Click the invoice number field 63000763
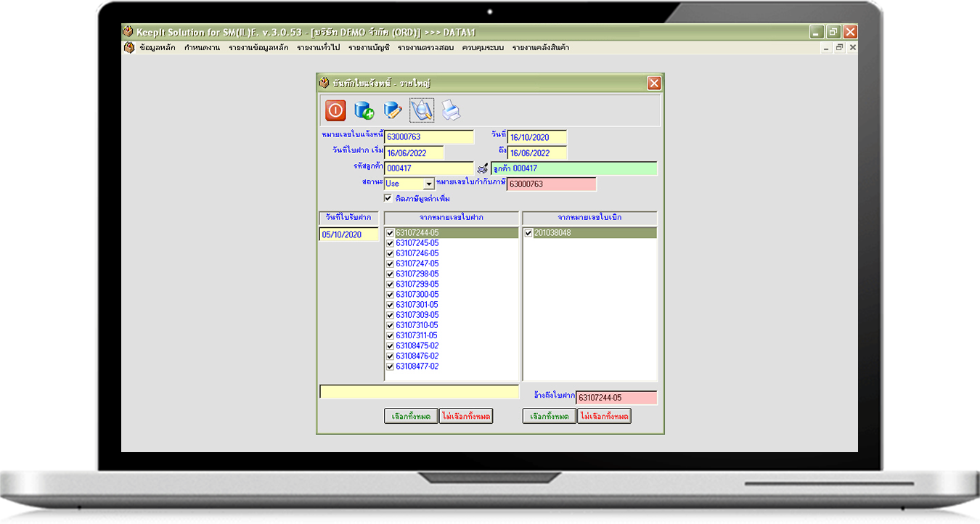This screenshot has width=980, height=524. click(x=428, y=137)
